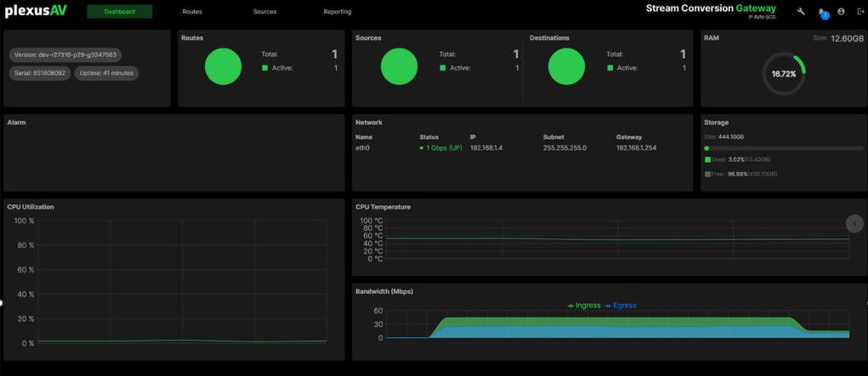Viewport: 868px width, 376px height.
Task: Click the logout icon
Action: 861,11
